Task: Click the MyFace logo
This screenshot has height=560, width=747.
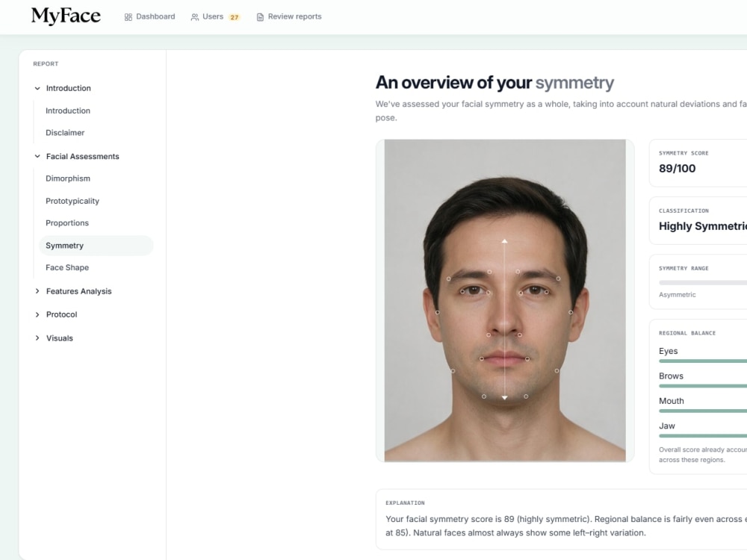Action: coord(66,16)
